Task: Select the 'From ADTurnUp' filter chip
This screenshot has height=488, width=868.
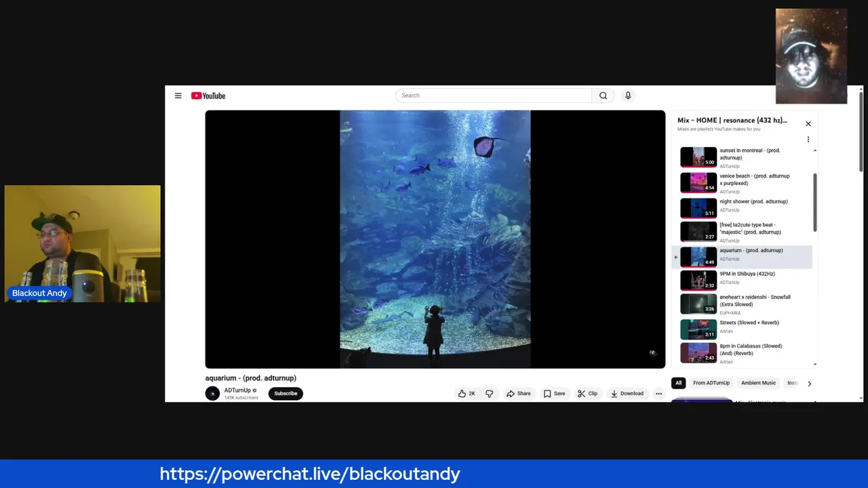Action: [x=711, y=383]
